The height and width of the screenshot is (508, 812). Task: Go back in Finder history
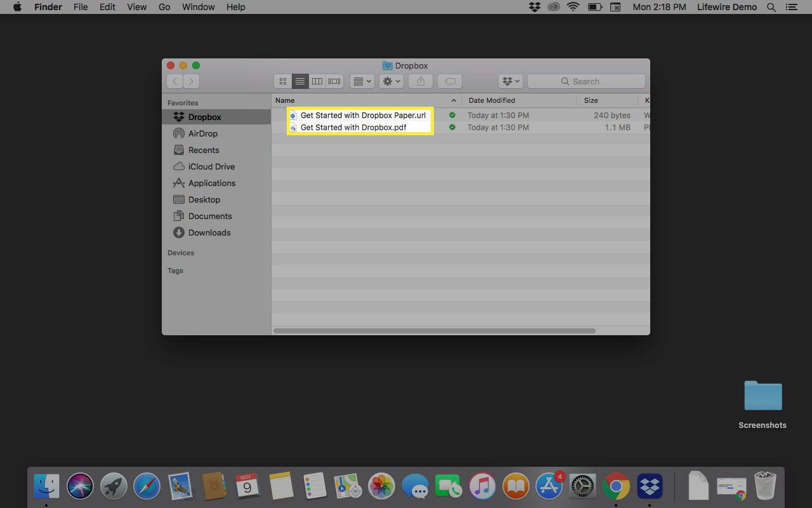tap(174, 81)
